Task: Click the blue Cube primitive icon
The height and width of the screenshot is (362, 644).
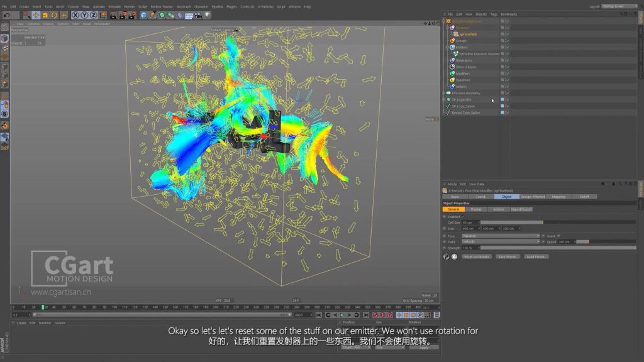Action: 143,15
